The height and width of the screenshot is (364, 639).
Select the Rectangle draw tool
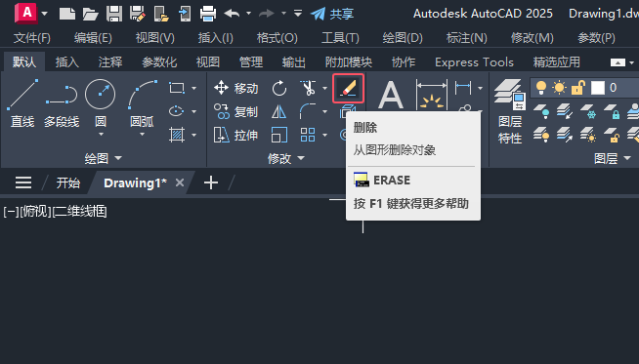click(x=177, y=88)
